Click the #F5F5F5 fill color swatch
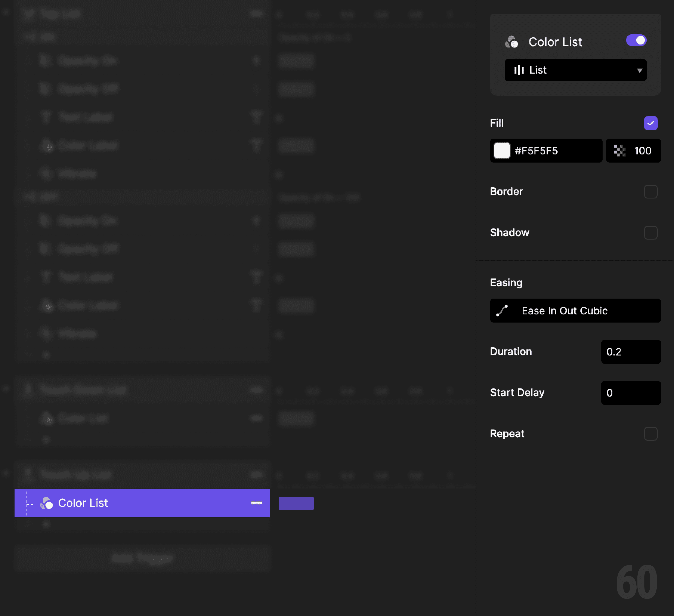The image size is (674, 616). 502,151
